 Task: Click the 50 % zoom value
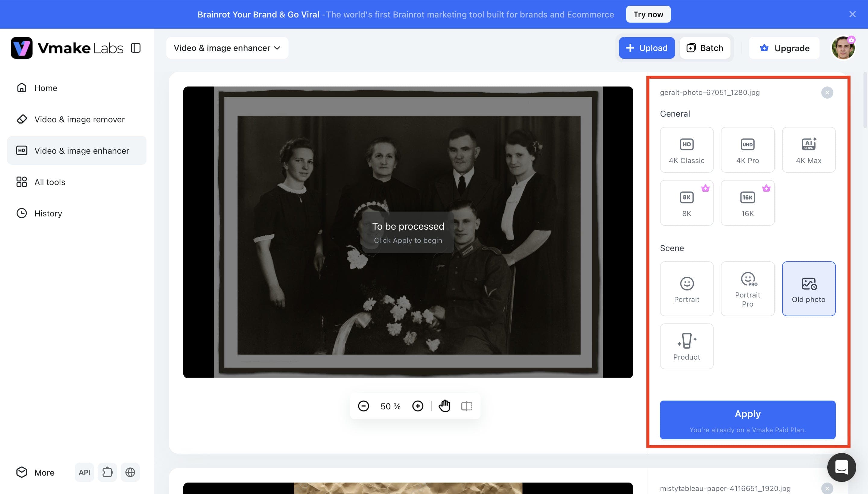pos(390,407)
